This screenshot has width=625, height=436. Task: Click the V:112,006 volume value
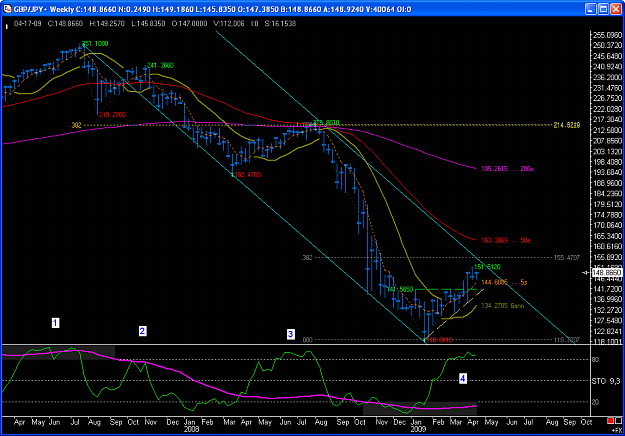(x=229, y=24)
